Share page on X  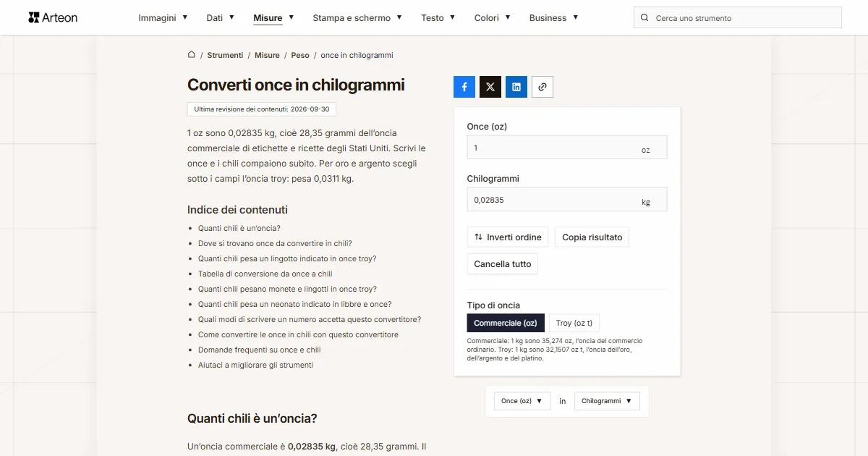pos(490,87)
